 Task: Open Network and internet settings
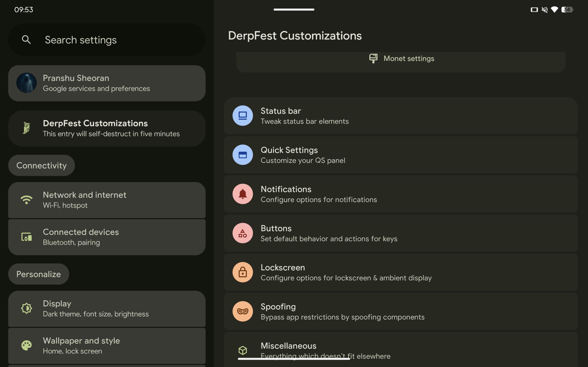pyautogui.click(x=107, y=200)
